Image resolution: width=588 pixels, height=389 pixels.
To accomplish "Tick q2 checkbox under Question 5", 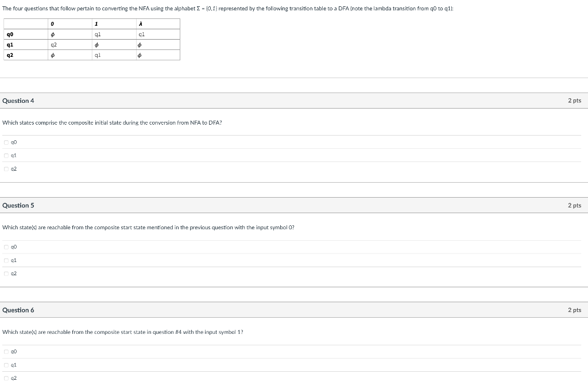I will [6, 274].
